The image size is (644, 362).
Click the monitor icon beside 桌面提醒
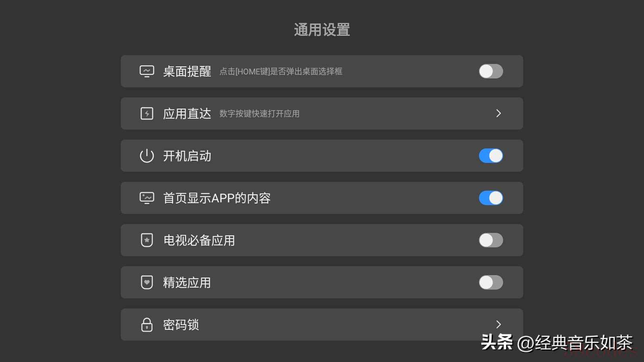pos(147,71)
